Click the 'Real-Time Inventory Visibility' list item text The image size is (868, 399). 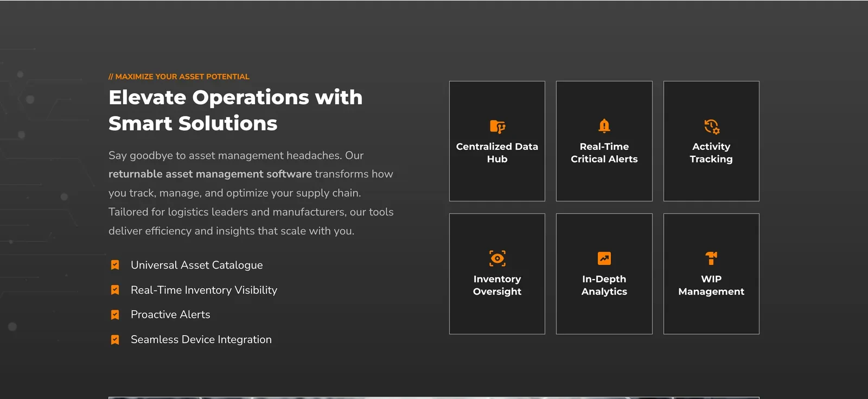204,290
